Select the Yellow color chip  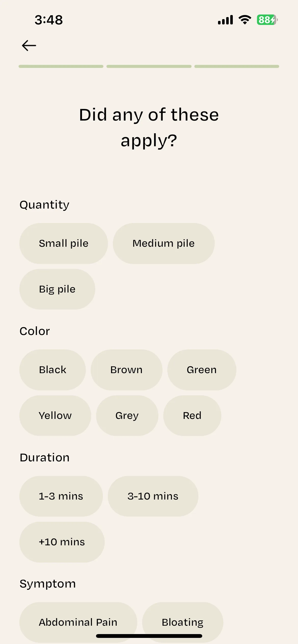55,416
